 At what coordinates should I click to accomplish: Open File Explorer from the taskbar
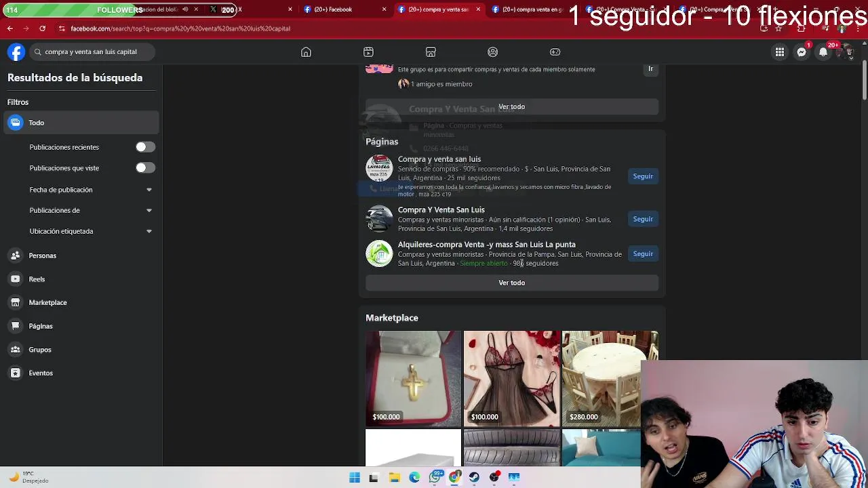click(394, 478)
